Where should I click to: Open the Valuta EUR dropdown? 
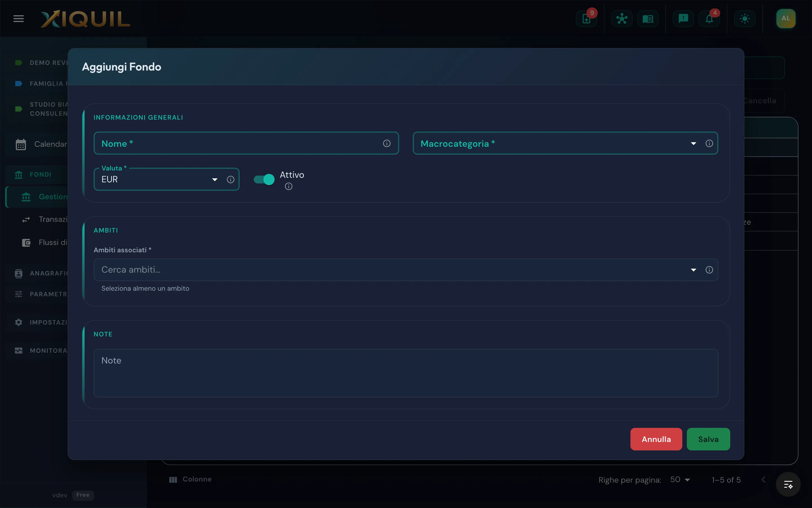click(215, 180)
